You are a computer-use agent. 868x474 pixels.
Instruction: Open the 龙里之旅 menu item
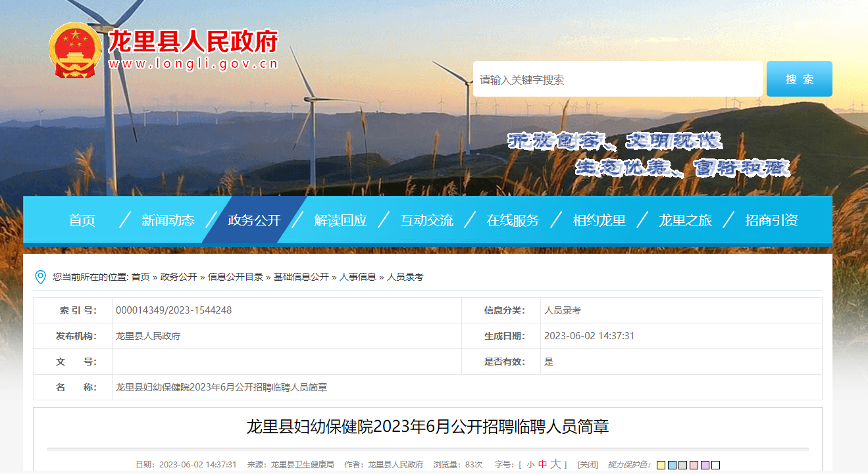pos(685,220)
